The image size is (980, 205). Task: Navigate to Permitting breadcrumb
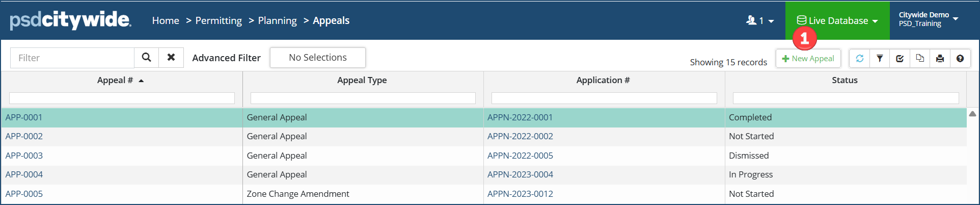pos(219,21)
